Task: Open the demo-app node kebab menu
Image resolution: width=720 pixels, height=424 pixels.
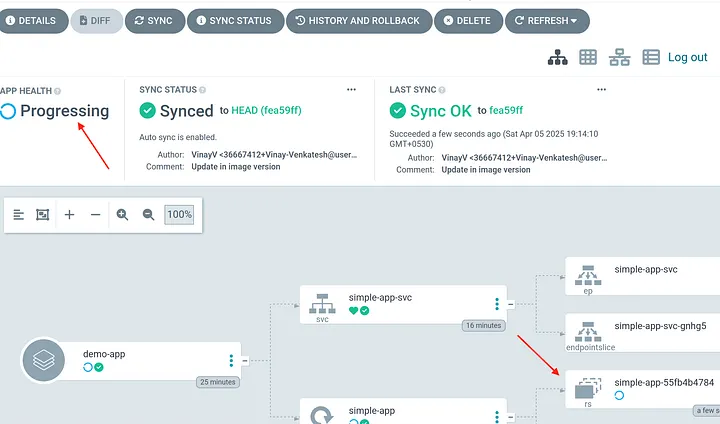Action: point(231,361)
